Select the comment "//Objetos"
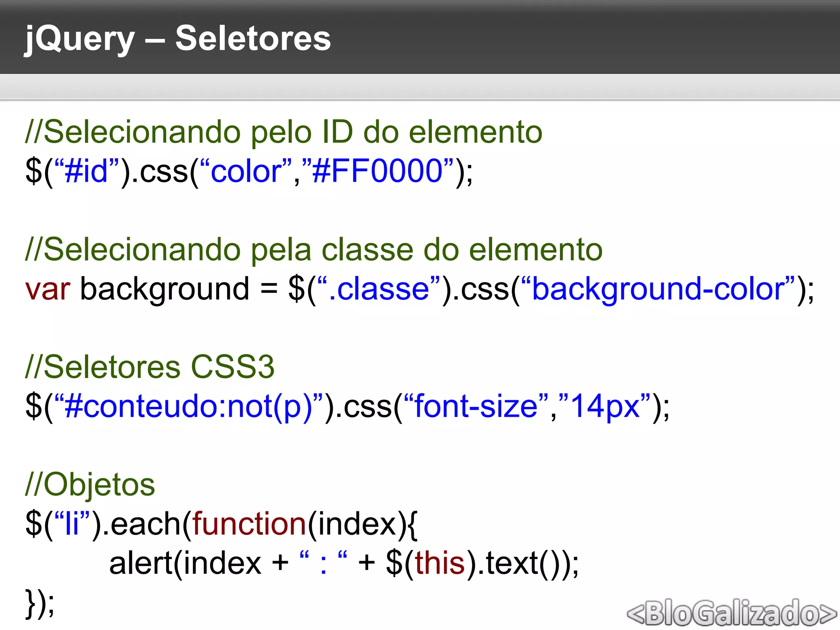840x630 pixels. [90, 485]
